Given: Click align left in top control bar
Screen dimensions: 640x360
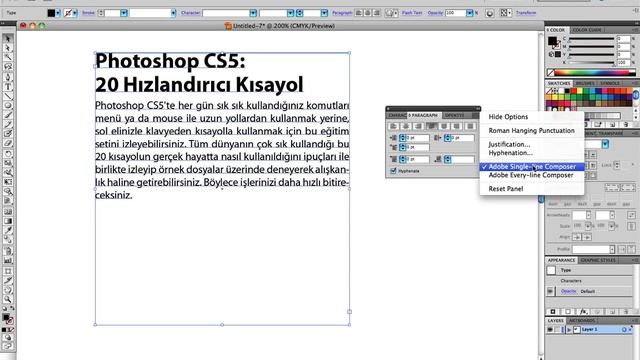Looking at the screenshot, I should click(x=359, y=13).
